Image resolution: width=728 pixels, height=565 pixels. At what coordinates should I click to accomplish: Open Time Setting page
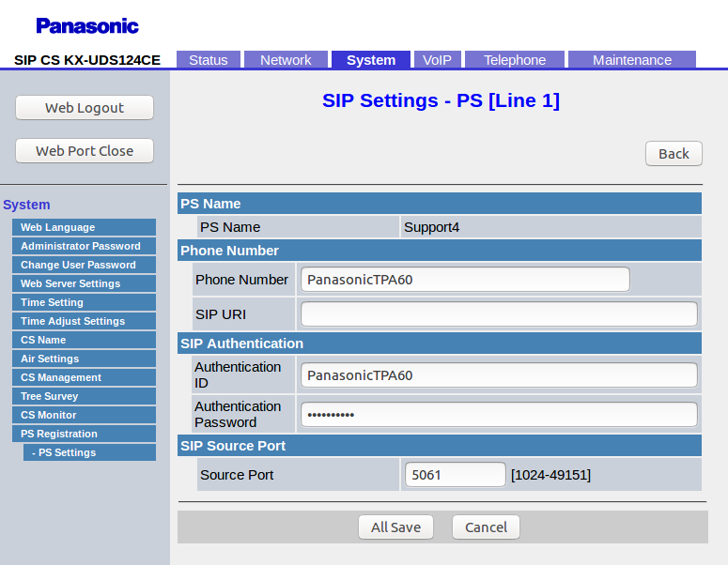coord(84,302)
